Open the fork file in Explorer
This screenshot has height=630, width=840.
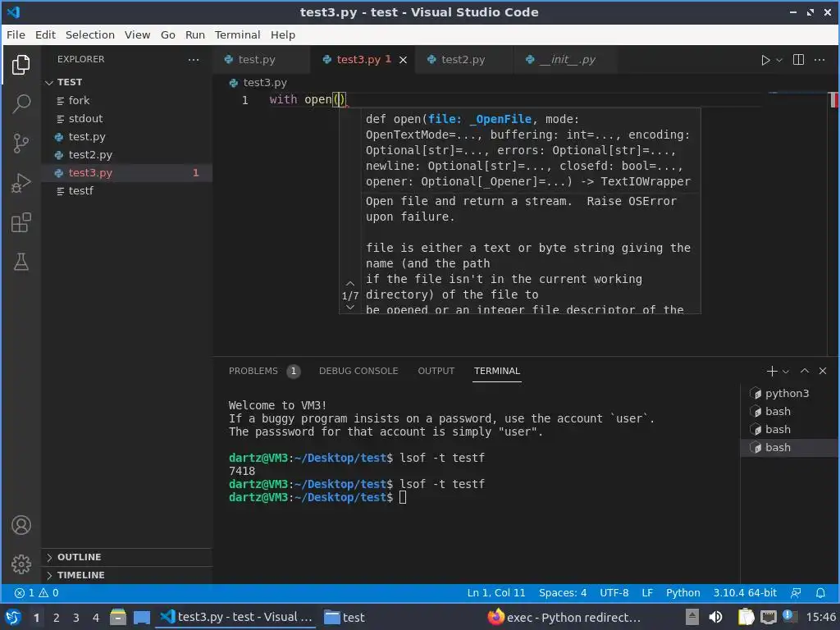pos(127,101)
